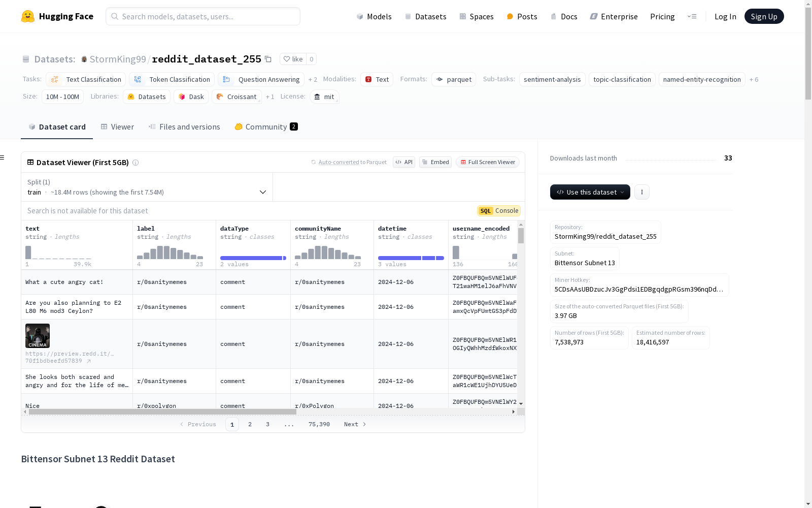The image size is (812, 508).
Task: Click the mit license tag
Action: [x=324, y=97]
